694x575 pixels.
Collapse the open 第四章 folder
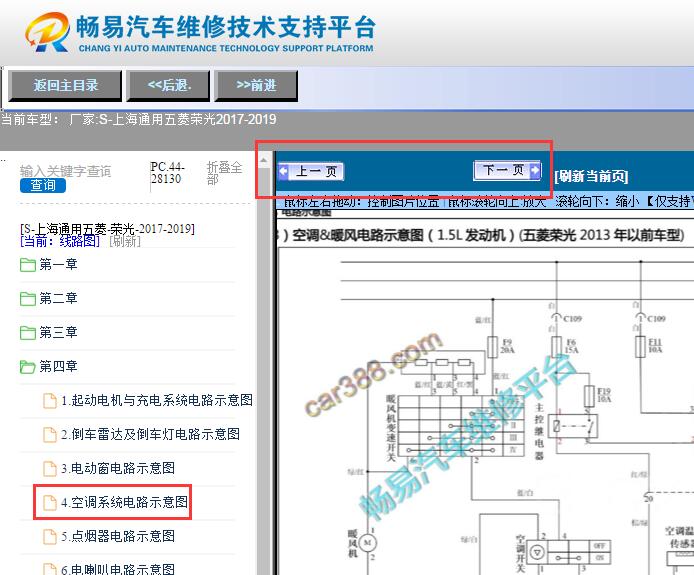(x=58, y=367)
